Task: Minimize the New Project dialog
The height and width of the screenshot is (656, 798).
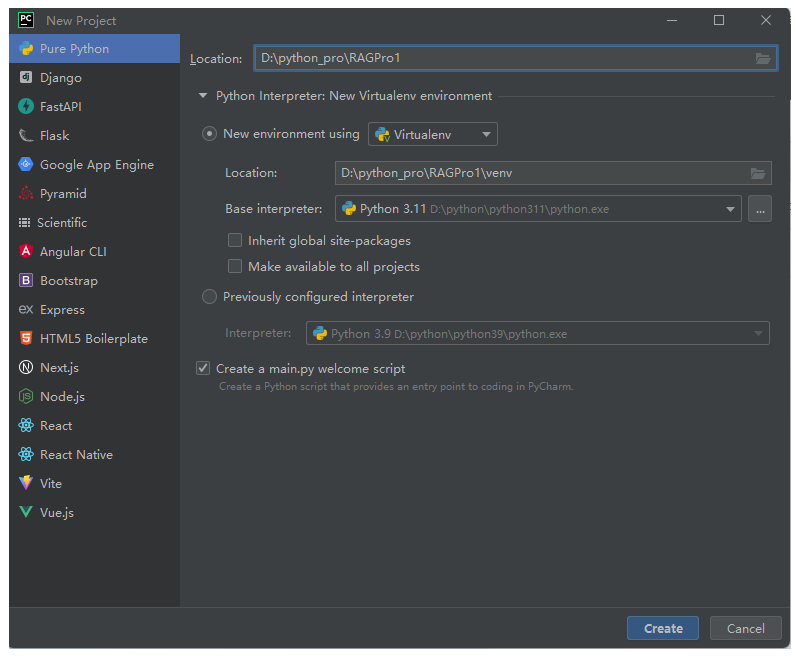Action: [672, 20]
